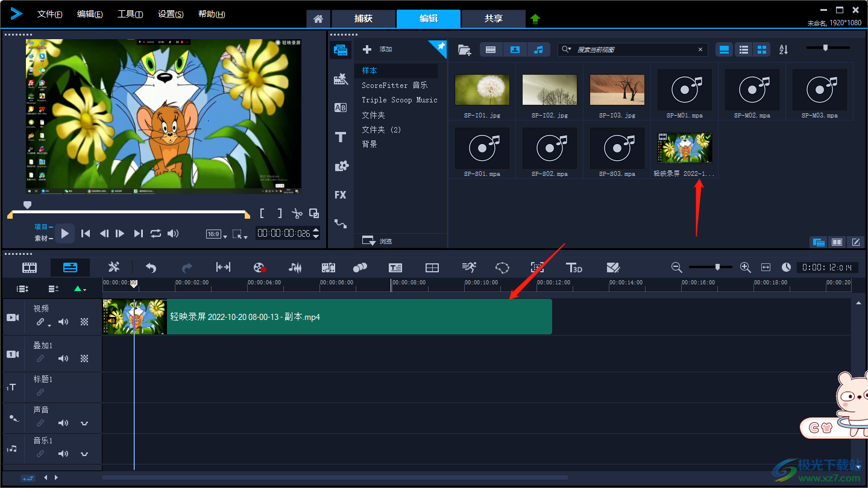
Task: Open the instant project panel icon
Action: coord(341,79)
